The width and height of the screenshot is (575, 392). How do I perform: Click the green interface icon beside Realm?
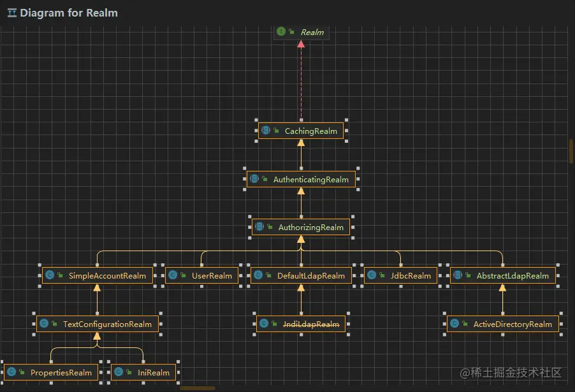tap(281, 31)
